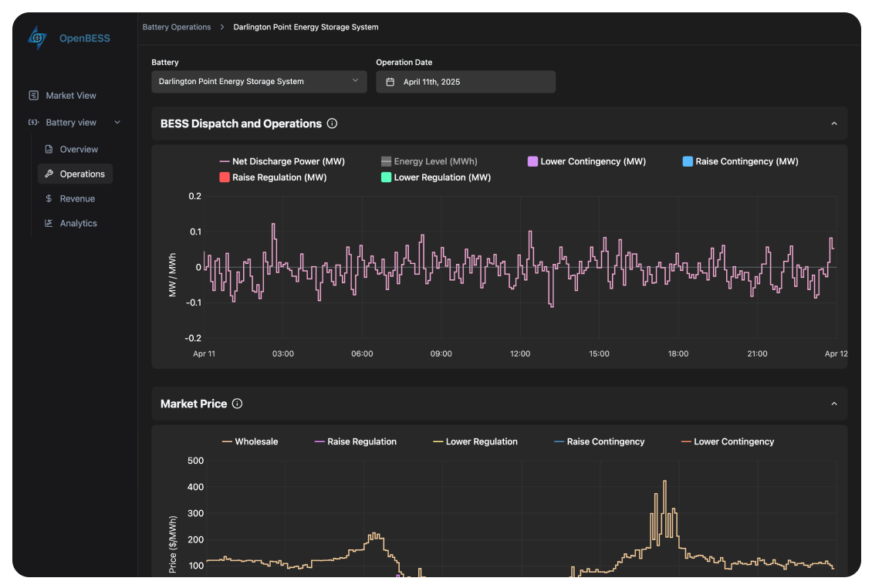Screen dimensions: 872x588
Task: Click the Battery view battery icon
Action: coord(33,123)
